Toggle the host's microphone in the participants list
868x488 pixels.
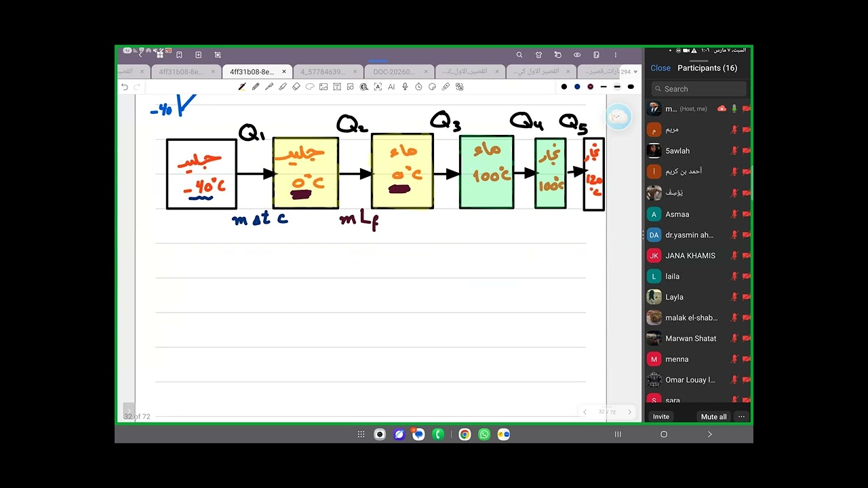pos(734,108)
